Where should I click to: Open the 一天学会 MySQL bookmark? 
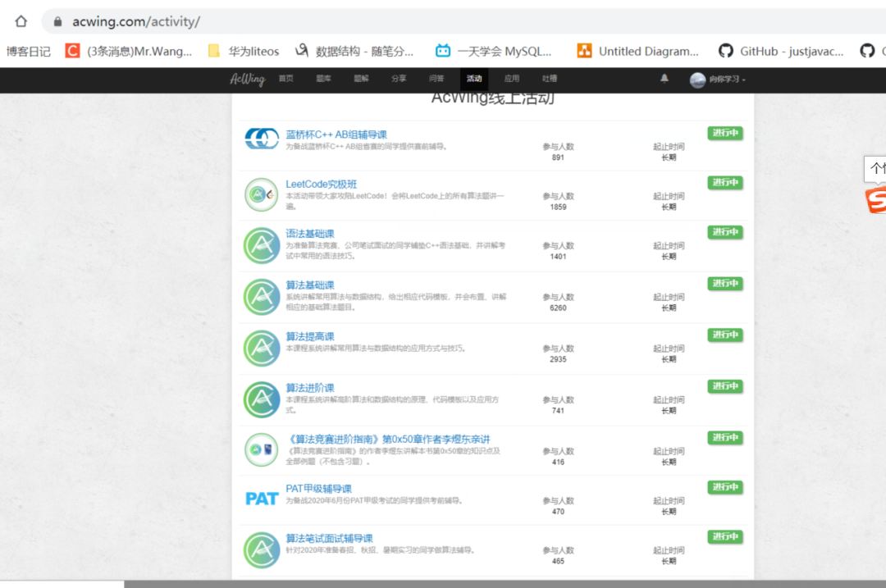(x=493, y=52)
